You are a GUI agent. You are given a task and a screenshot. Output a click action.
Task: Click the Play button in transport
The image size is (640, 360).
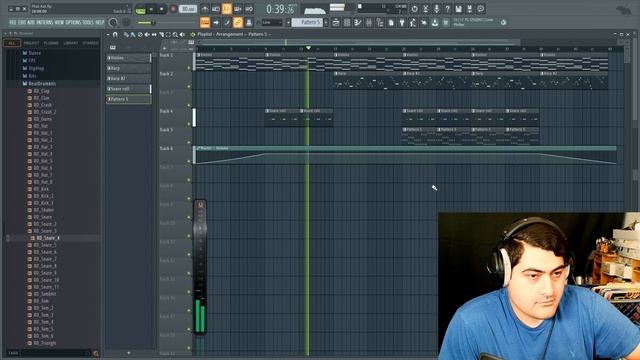click(151, 9)
